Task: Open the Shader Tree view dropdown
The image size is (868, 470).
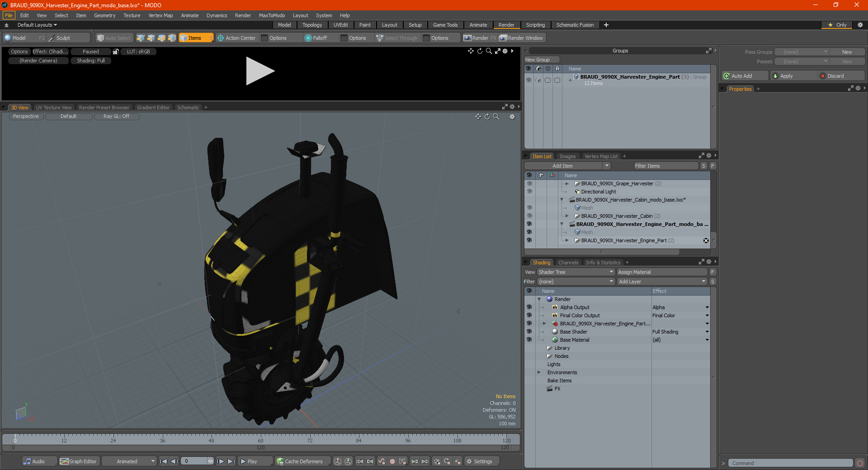Action: pos(576,272)
